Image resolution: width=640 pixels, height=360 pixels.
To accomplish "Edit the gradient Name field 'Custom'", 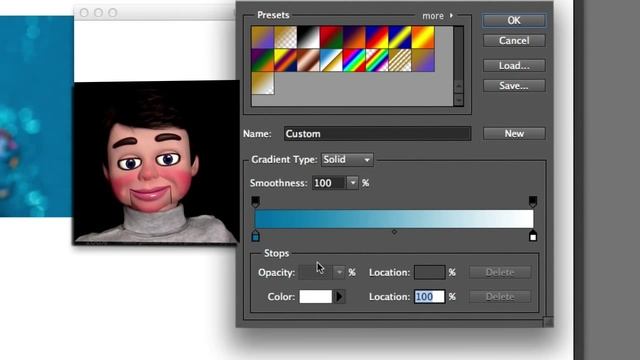I will tap(378, 134).
